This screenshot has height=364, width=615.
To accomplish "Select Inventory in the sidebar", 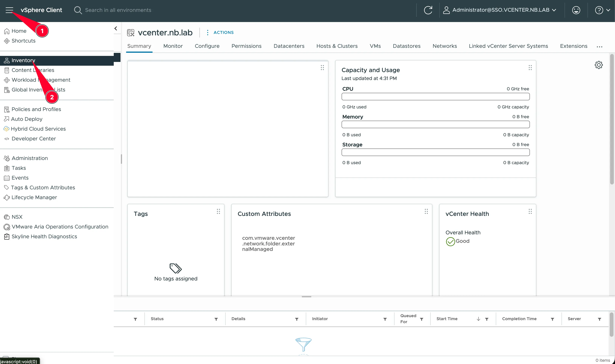I will pos(57,60).
